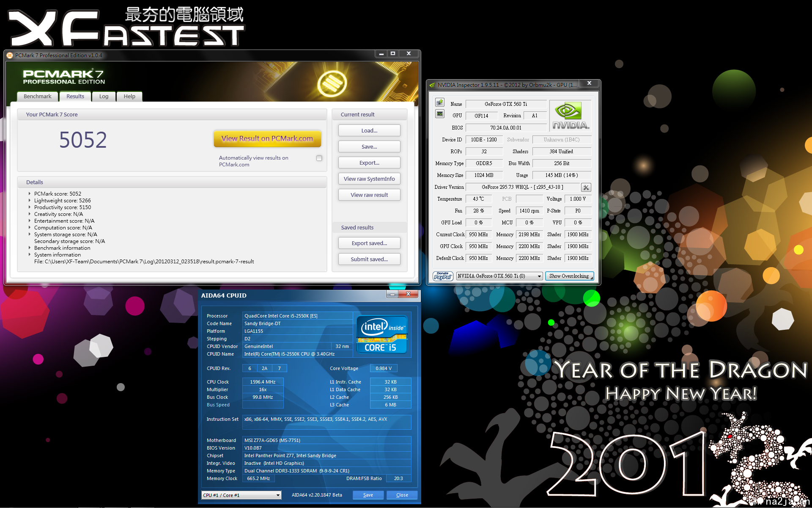
Task: Expand the Computation score: N/A detail
Action: [x=30, y=227]
